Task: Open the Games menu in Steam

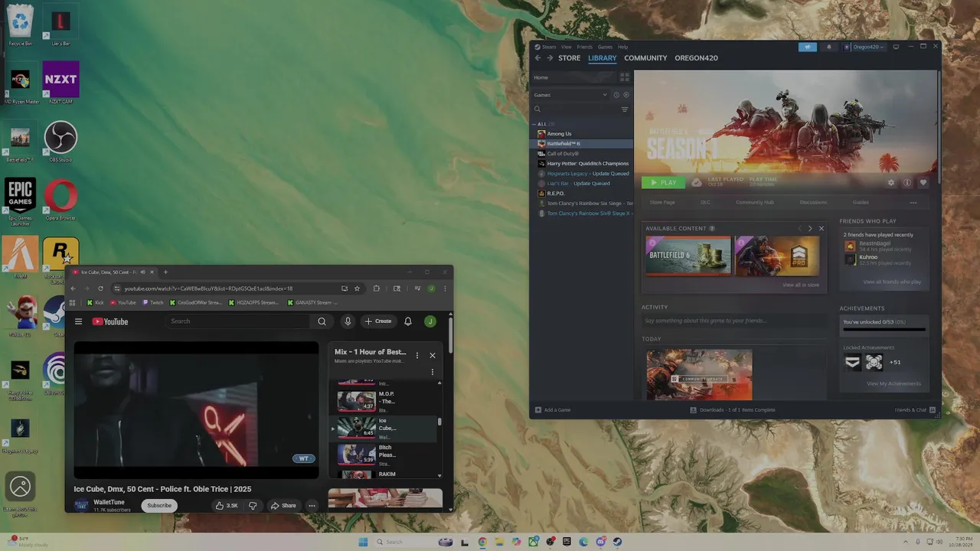Action: coord(605,47)
